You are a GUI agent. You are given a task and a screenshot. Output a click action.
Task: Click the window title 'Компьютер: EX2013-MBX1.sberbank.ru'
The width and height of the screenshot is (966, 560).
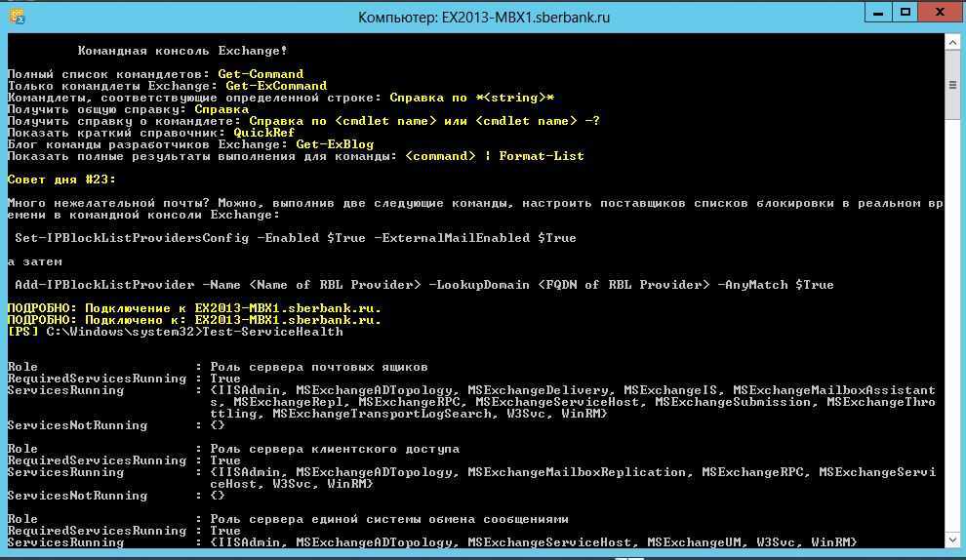click(484, 18)
